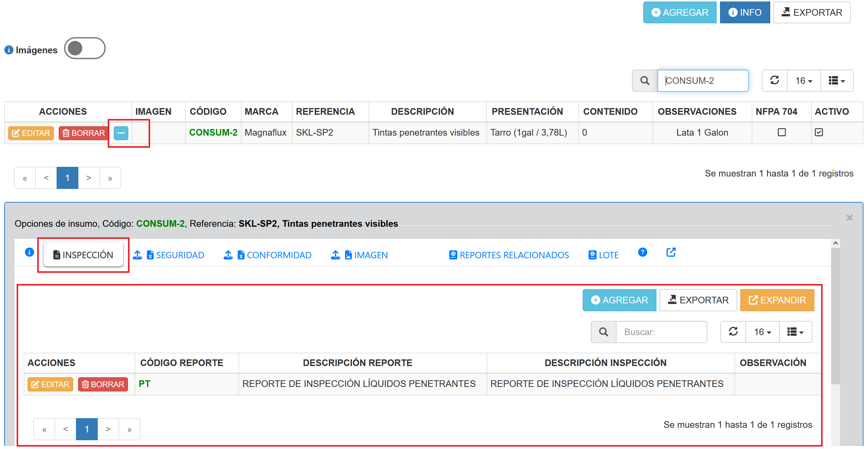Click info icon next to Imágenes label
The image size is (868, 449).
(9, 50)
